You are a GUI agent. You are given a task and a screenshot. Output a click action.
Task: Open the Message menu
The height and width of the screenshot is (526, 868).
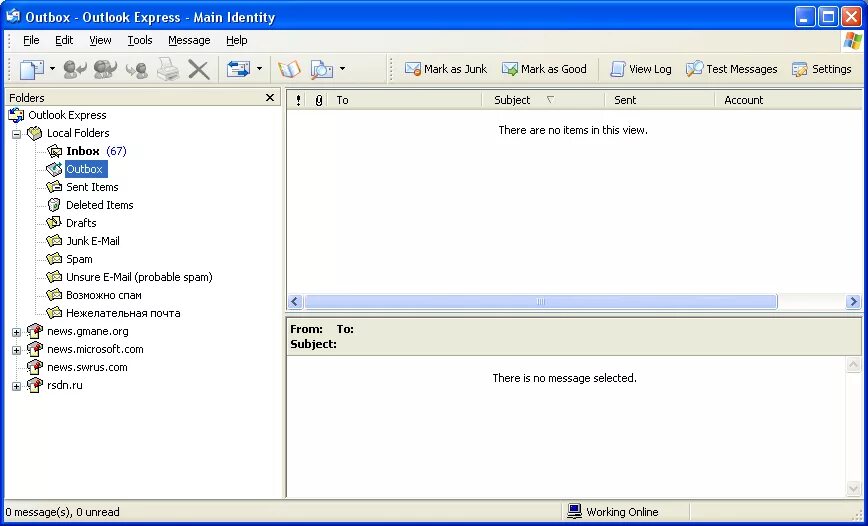click(x=189, y=40)
